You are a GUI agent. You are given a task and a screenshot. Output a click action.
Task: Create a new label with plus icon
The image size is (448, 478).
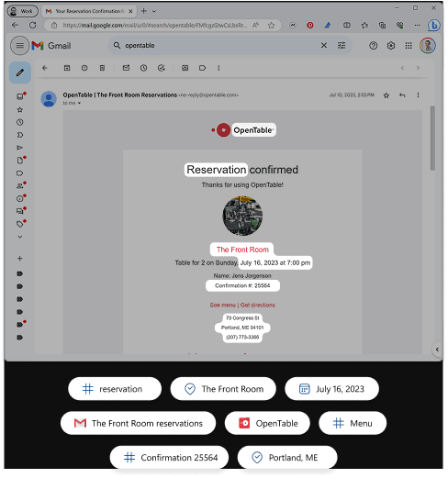[20, 259]
